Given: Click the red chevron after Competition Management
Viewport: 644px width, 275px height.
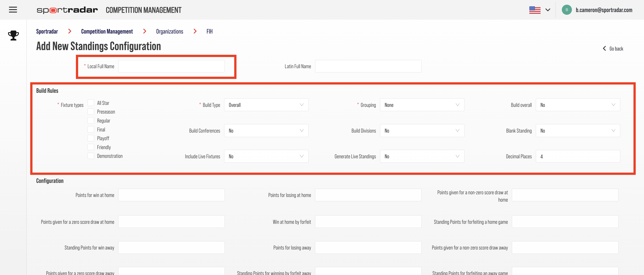Looking at the screenshot, I should coord(144,31).
